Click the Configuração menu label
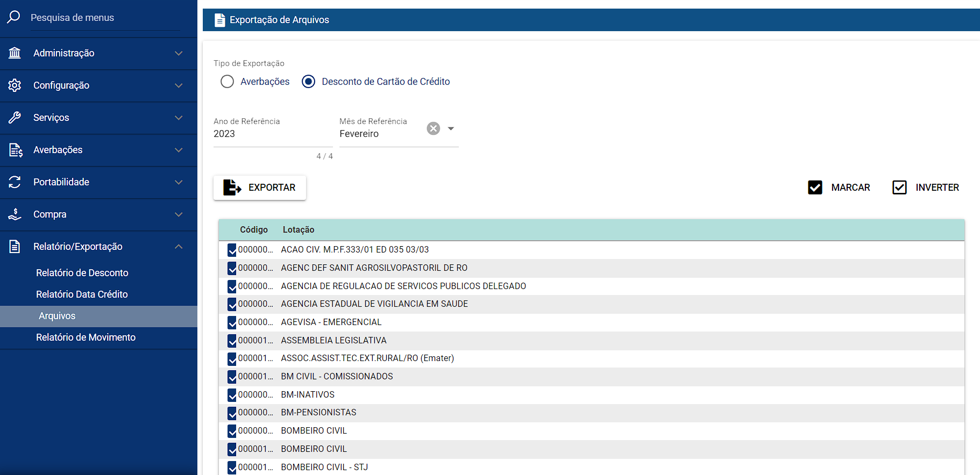980x475 pixels. coord(61,85)
